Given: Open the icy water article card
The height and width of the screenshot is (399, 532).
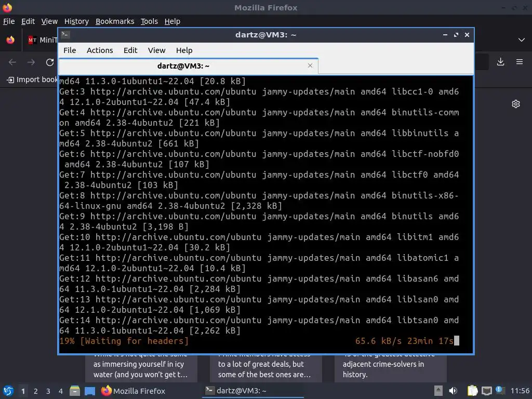Looking at the screenshot, I should tap(141, 368).
